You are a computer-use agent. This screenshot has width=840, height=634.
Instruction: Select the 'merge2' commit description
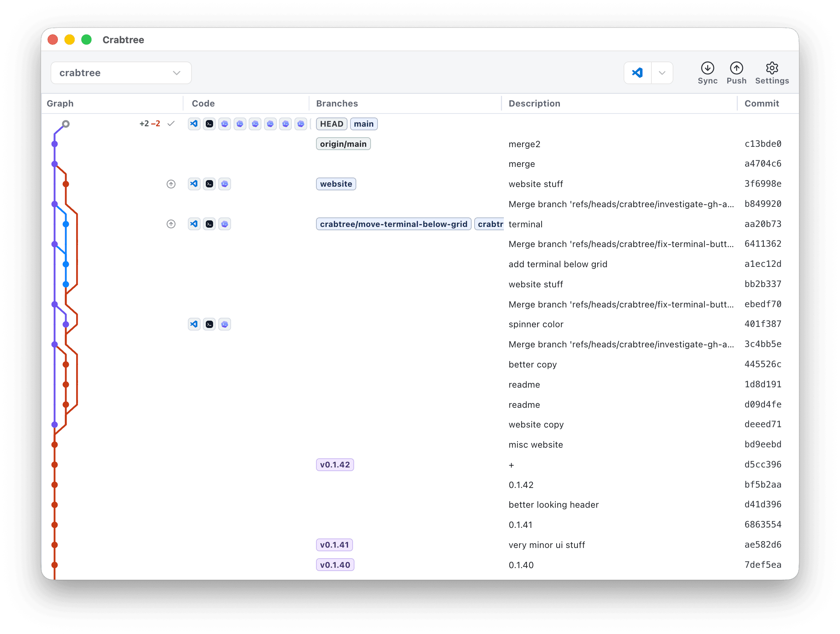pos(524,144)
